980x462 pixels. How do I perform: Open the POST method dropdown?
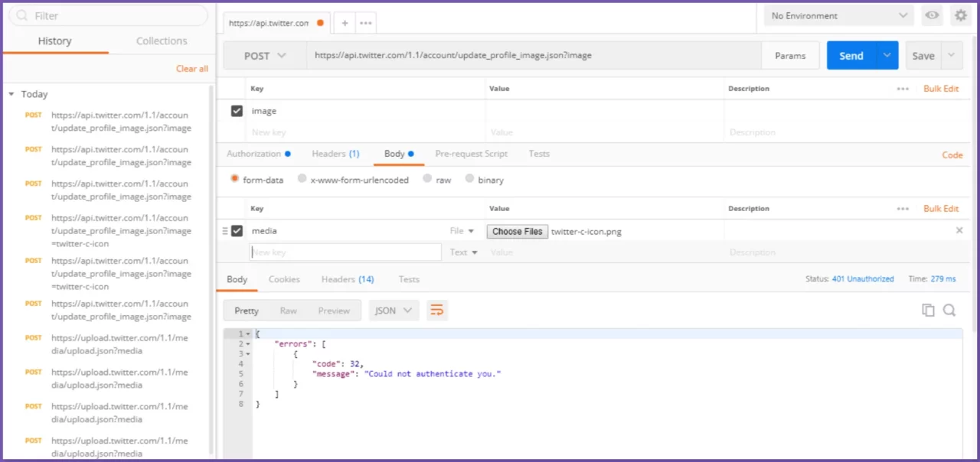265,56
